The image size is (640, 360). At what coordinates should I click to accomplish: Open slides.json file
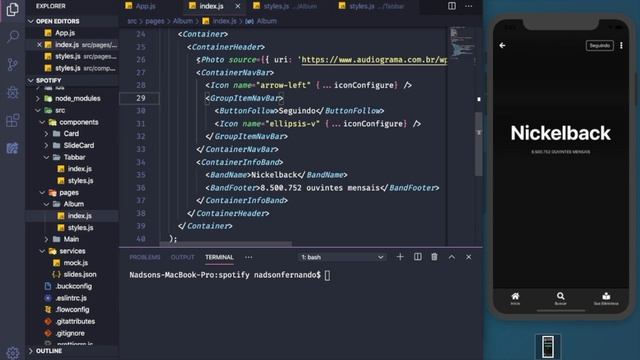(80, 274)
